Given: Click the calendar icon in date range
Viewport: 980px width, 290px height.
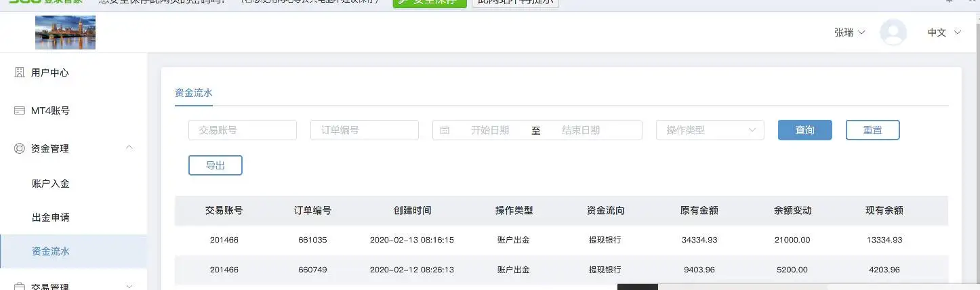Looking at the screenshot, I should pos(445,130).
